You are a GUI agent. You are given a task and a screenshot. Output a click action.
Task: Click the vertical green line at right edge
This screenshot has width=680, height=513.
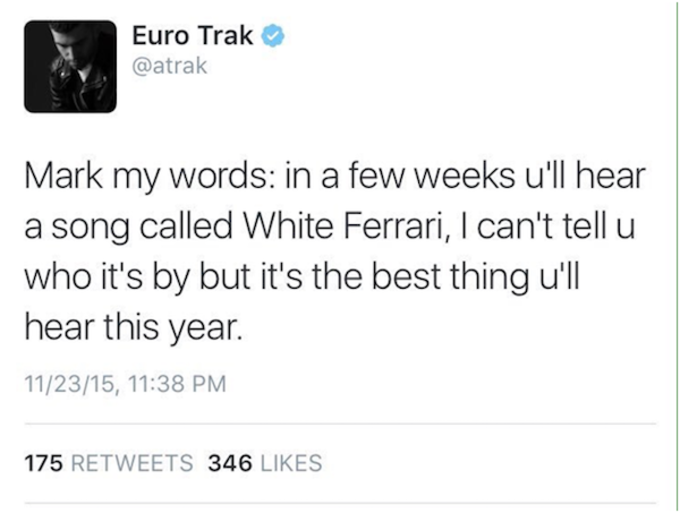(676, 256)
